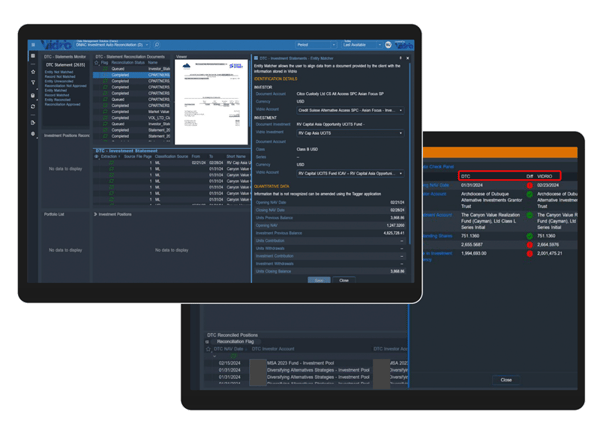Screen dimensions: 600x429
Task: Click flag on RV Cap Asia investment statement row
Action: click(111, 163)
